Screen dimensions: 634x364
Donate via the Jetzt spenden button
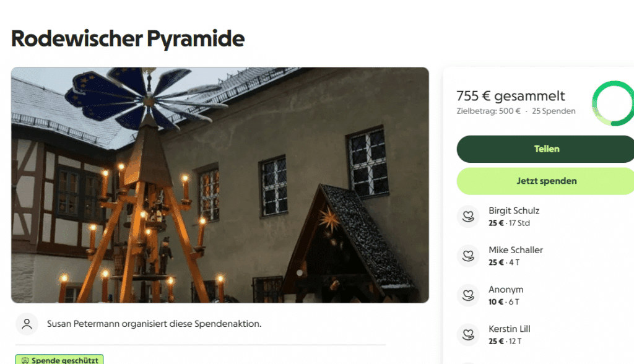[x=545, y=181]
